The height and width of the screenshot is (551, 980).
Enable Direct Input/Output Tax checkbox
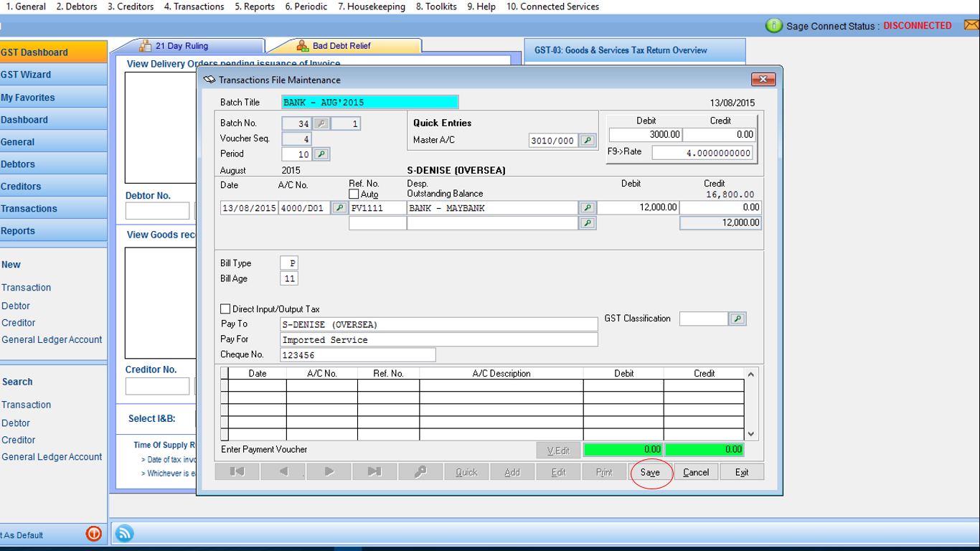(x=225, y=309)
